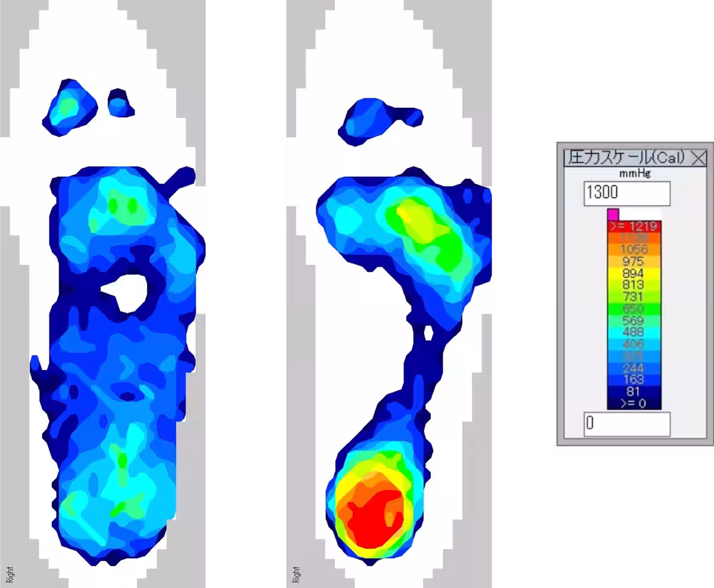Click the red >= 1219 scale band
Screen dimensions: 714x588
pyautogui.click(x=634, y=226)
